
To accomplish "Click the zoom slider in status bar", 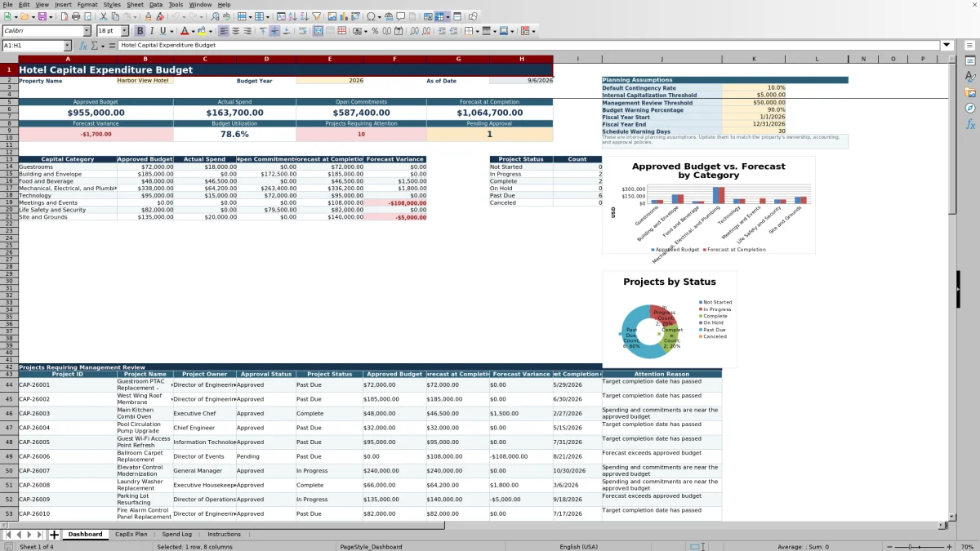I will pos(920,546).
